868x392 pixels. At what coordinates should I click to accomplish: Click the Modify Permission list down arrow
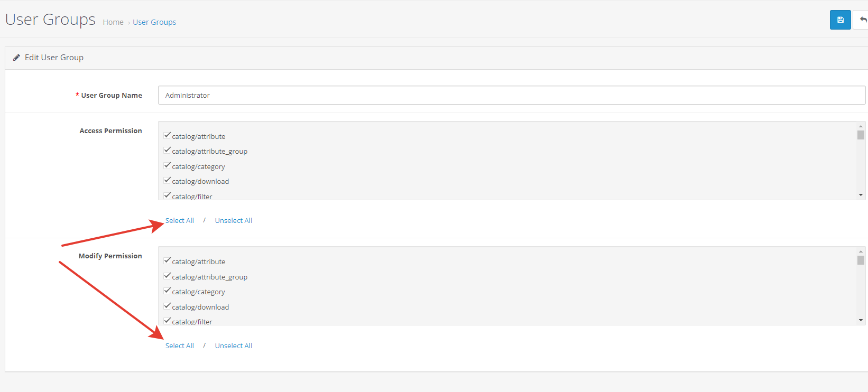tap(861, 320)
